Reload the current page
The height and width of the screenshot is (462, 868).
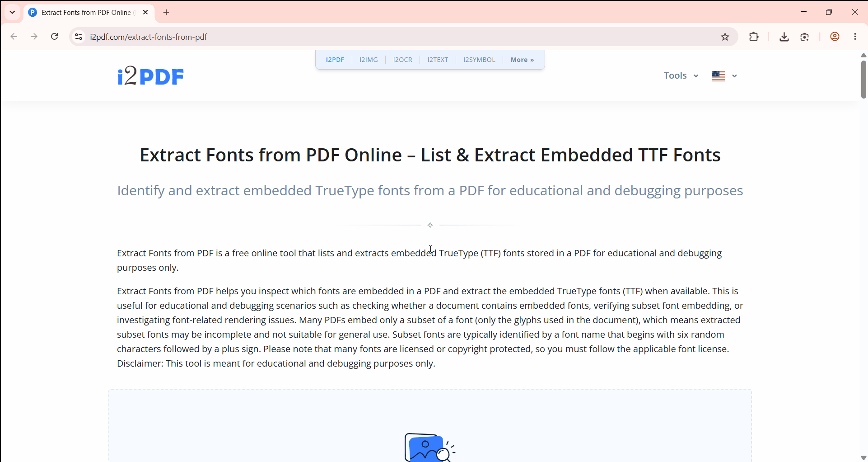(55, 37)
